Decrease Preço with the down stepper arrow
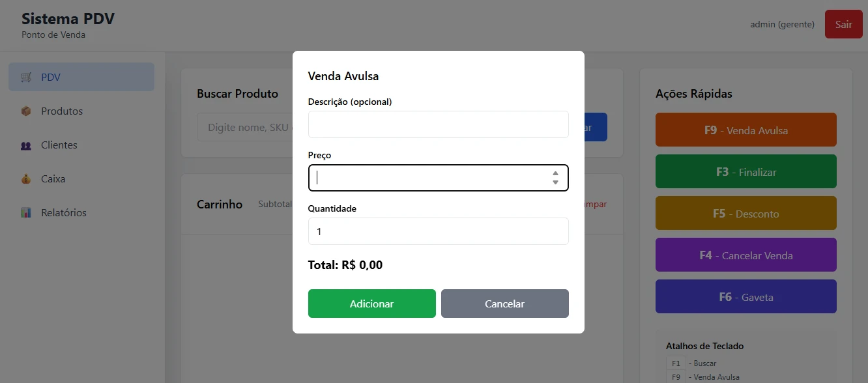This screenshot has height=383, width=868. 555,182
